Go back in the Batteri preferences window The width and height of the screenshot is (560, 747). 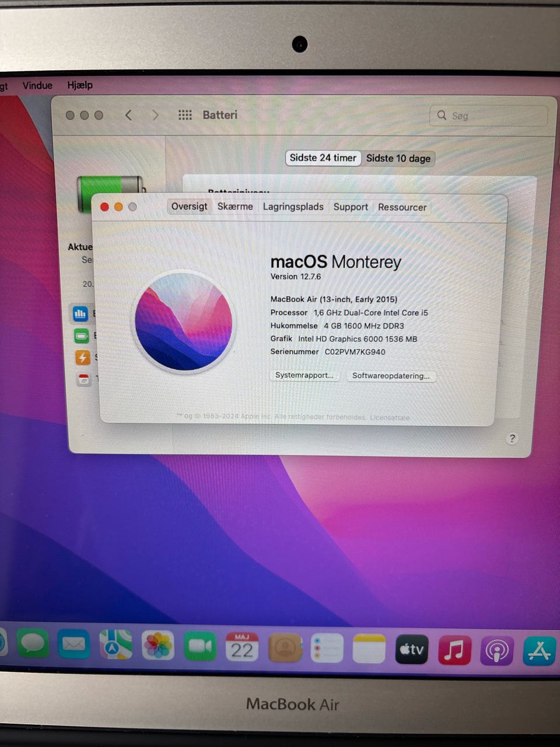pyautogui.click(x=128, y=115)
